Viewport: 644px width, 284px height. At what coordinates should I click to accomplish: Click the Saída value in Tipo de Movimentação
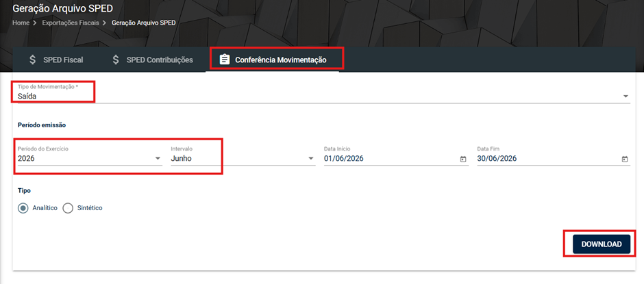[27, 96]
